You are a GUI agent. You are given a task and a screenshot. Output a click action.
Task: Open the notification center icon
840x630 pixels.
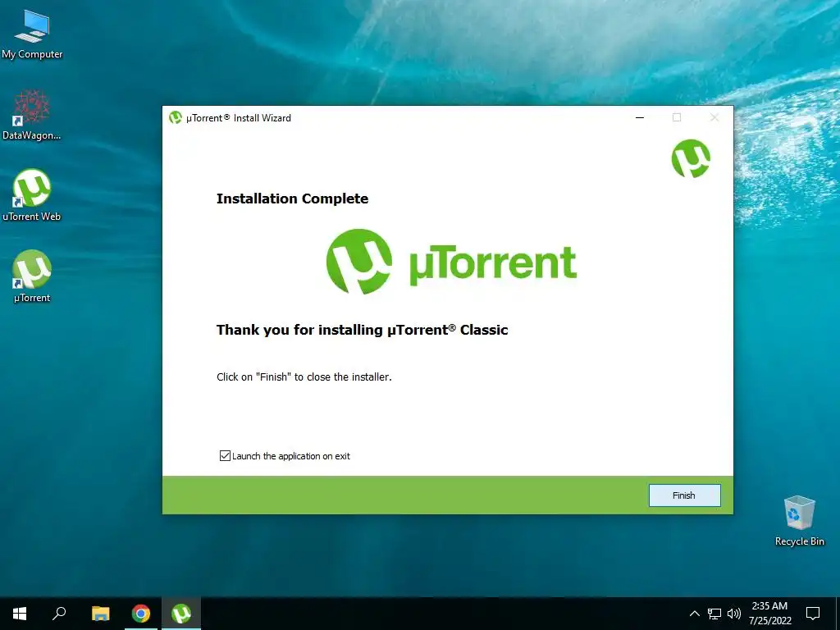(813, 614)
